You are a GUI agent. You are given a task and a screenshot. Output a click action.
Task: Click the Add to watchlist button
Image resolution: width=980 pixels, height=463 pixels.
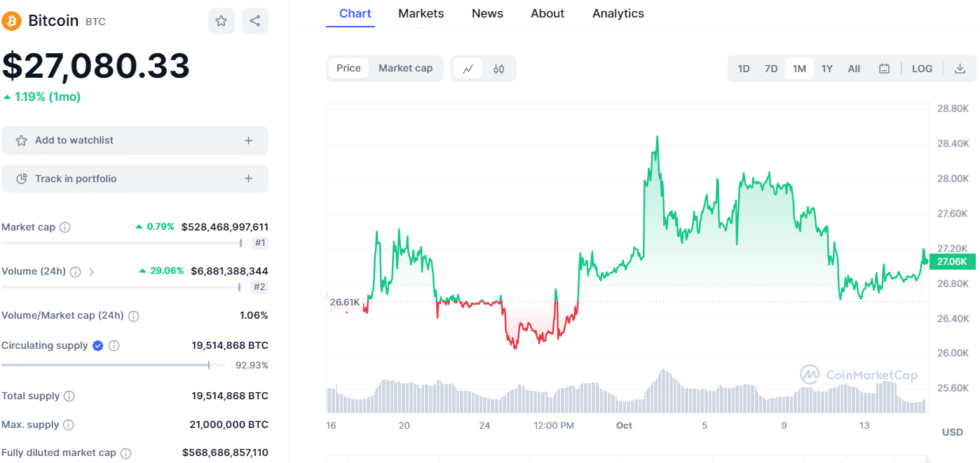coord(135,141)
